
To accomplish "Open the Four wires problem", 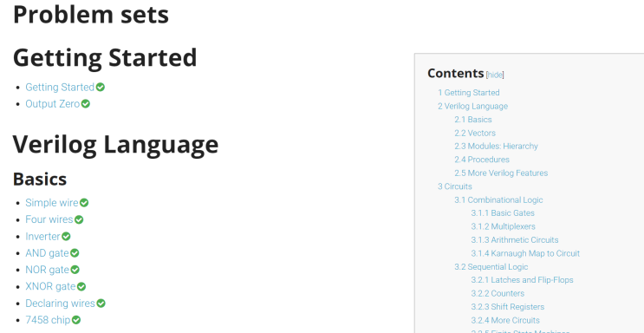I will 49,219.
